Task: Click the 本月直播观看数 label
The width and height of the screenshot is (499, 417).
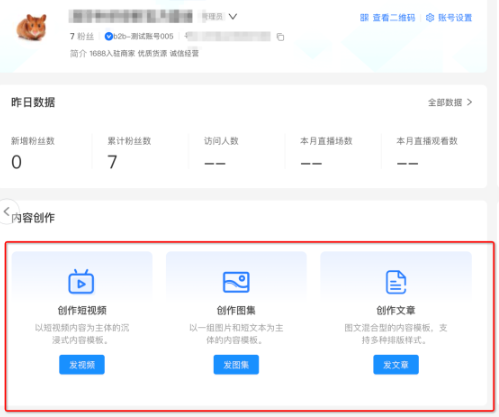Action: (x=427, y=141)
